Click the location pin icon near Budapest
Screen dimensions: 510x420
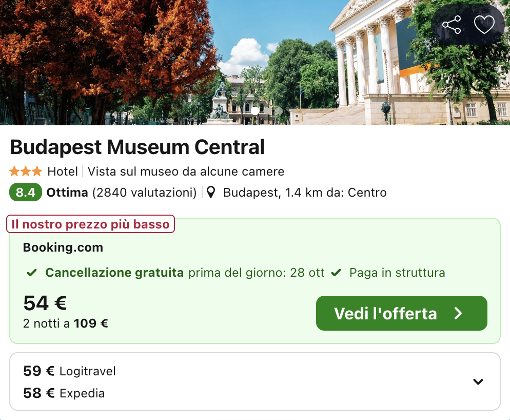point(211,193)
